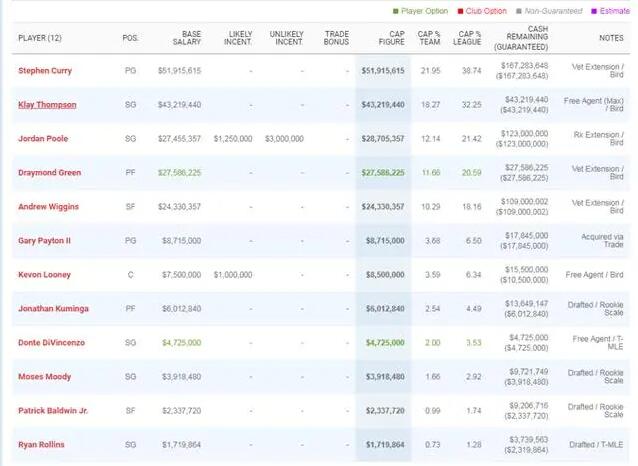638x466 pixels.
Task: Click the gray Non-Guaranteed legend square
Action: (x=518, y=11)
